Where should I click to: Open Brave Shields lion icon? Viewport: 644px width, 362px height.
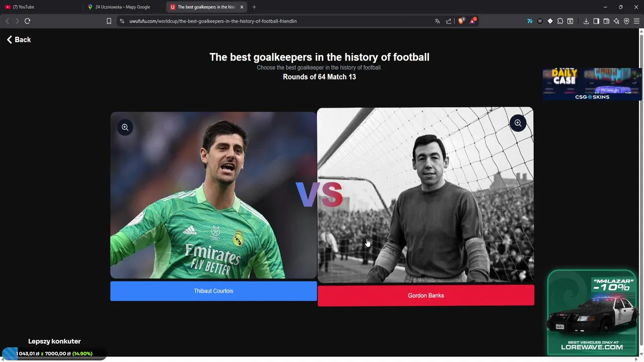pos(461,21)
